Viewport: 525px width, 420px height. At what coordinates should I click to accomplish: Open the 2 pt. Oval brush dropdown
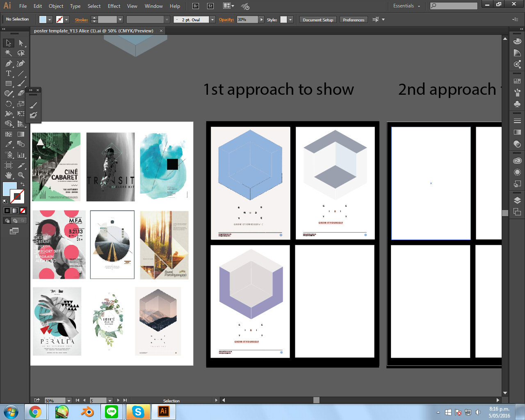[212, 20]
